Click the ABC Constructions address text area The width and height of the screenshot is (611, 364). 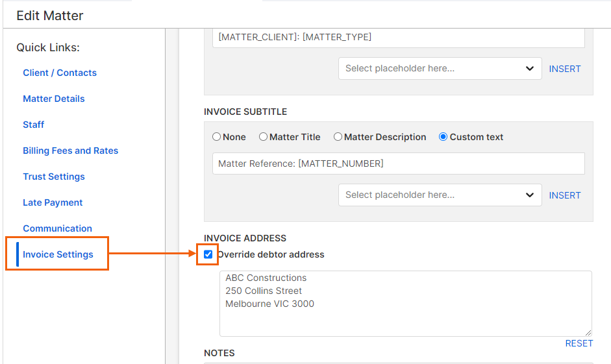pos(406,304)
